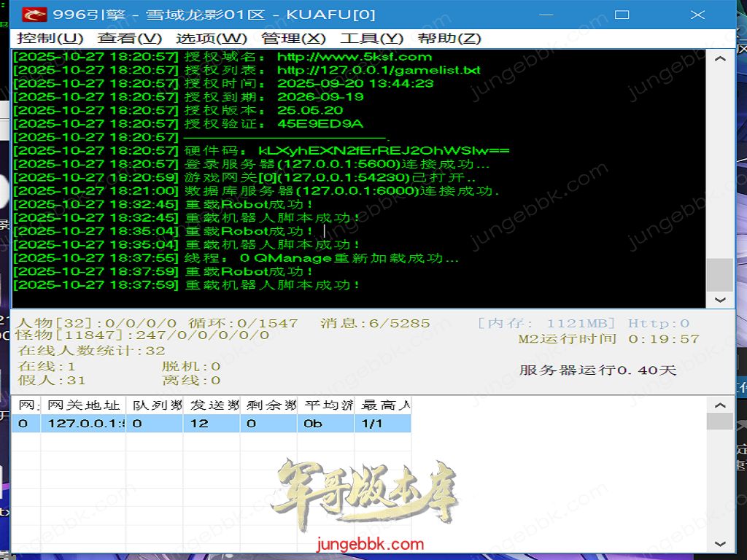Click the 平均流 column header
This screenshot has height=560, width=747.
(x=326, y=405)
